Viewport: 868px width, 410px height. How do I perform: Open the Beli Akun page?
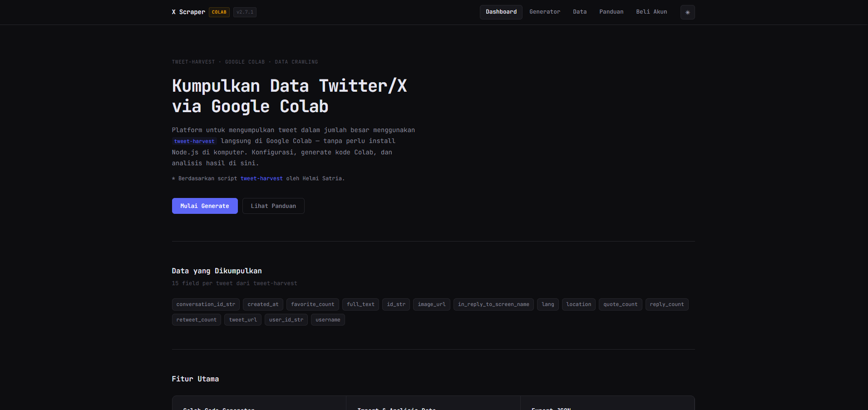(x=651, y=12)
